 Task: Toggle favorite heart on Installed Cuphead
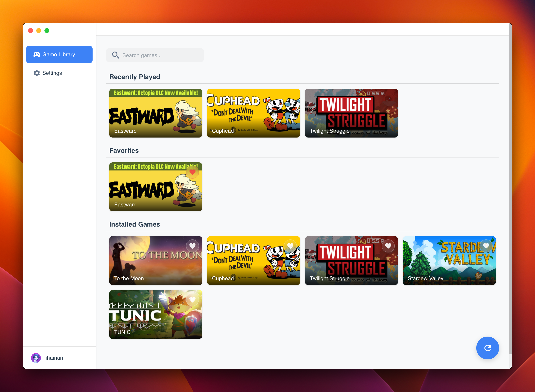(290, 246)
